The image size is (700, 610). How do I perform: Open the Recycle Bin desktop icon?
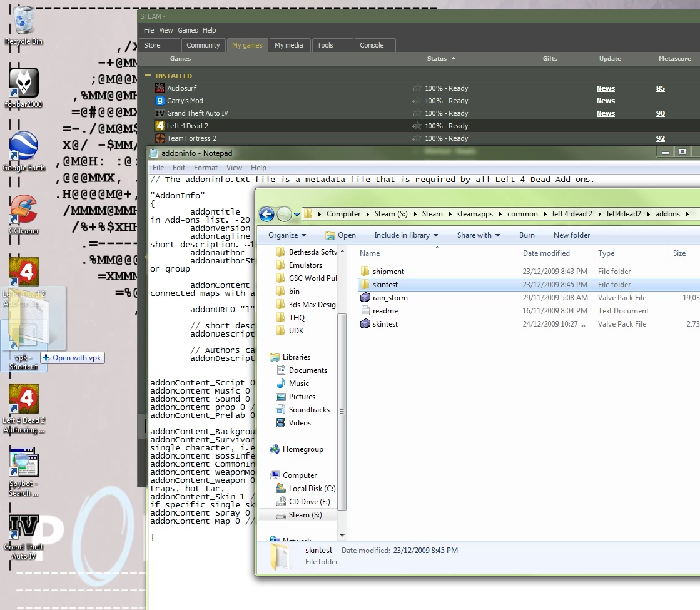24,26
